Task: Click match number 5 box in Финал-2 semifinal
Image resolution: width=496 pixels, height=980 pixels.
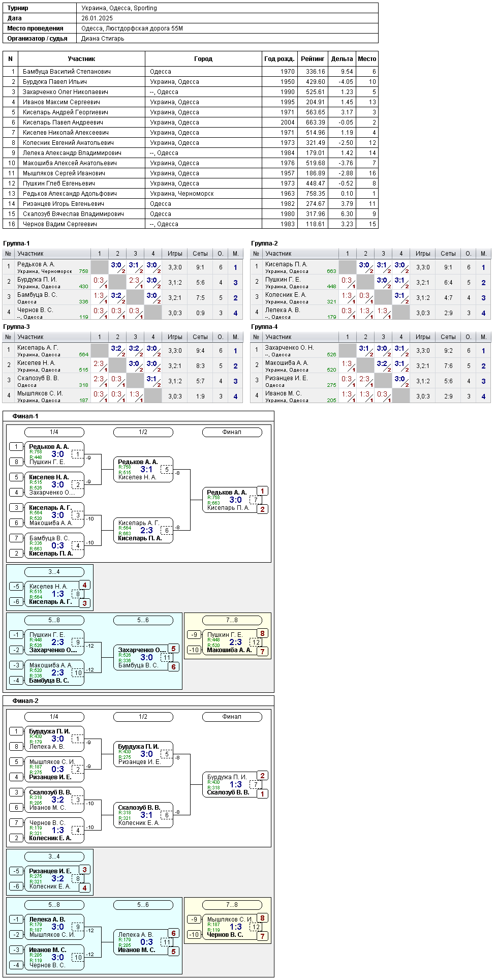Action: coord(166,754)
